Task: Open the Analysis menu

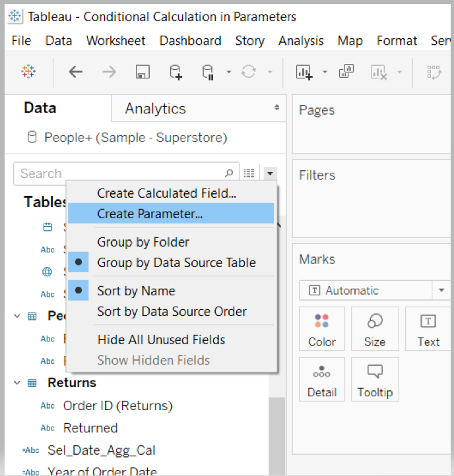Action: [301, 41]
